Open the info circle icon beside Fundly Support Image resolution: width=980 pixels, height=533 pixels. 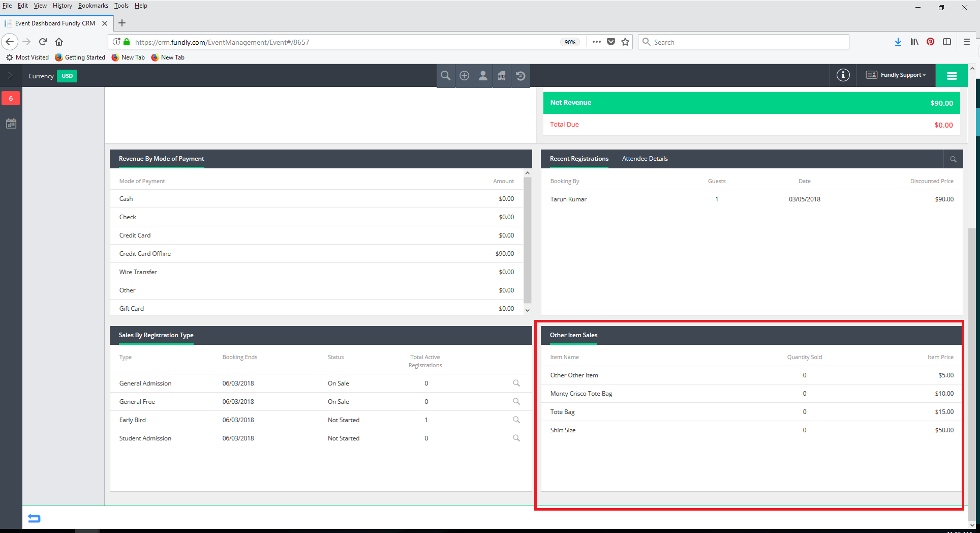coord(843,75)
